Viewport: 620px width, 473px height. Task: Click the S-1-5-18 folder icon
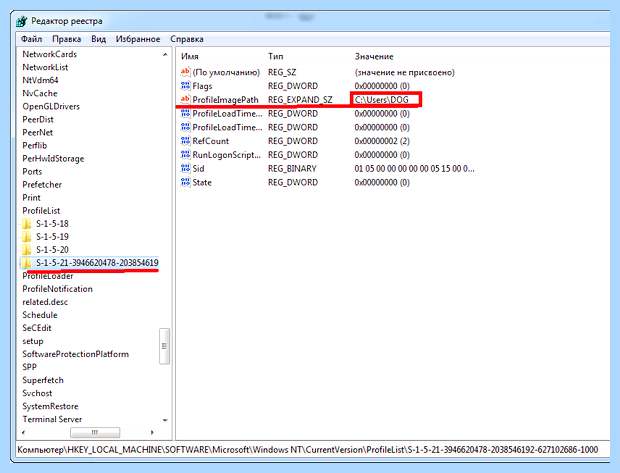26,224
